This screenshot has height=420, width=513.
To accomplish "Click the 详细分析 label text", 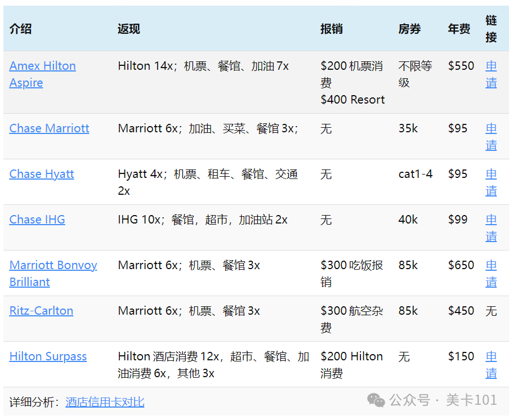I will pyautogui.click(x=35, y=402).
